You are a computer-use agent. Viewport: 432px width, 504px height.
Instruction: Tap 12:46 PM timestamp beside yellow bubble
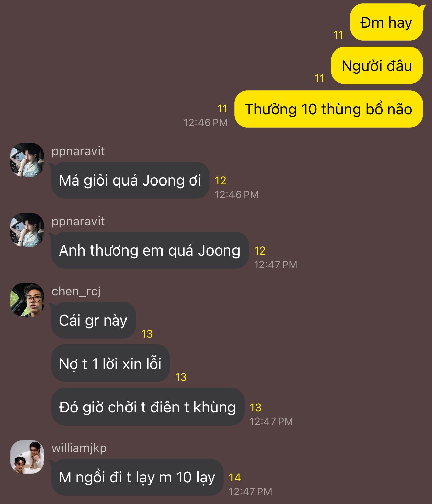(x=206, y=122)
